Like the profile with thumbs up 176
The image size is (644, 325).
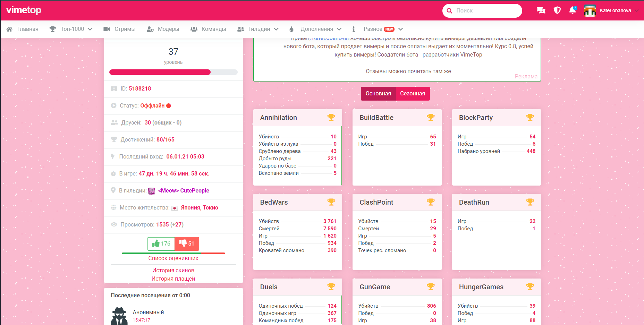[161, 243]
